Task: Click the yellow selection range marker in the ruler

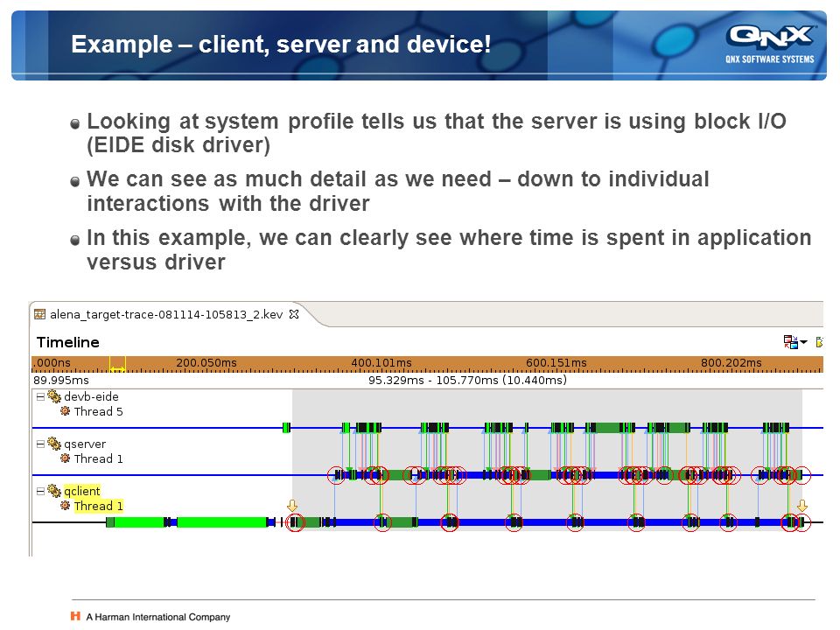Action: click(x=117, y=365)
